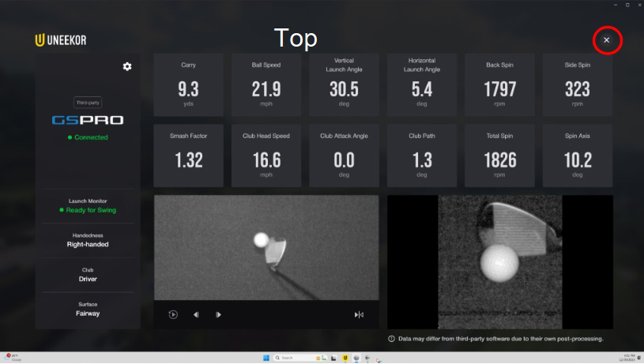Step forward one frame in swing video
Viewport: 644px width, 364px height.
219,314
